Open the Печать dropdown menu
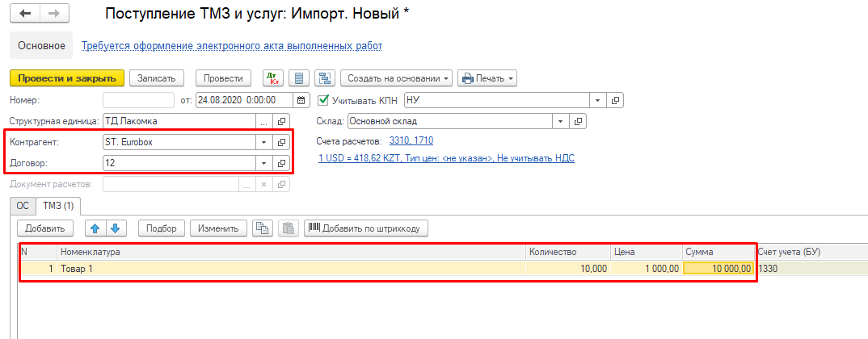Screen dimensions: 868x339 (x=487, y=78)
